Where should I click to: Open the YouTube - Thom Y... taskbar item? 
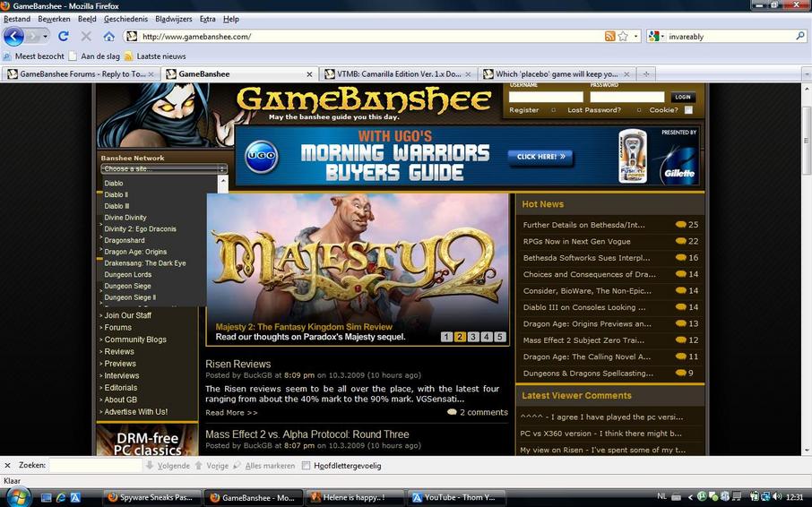(x=456, y=498)
